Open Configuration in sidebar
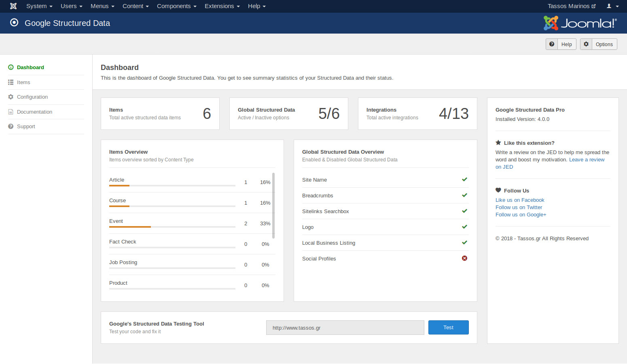 coord(32,97)
